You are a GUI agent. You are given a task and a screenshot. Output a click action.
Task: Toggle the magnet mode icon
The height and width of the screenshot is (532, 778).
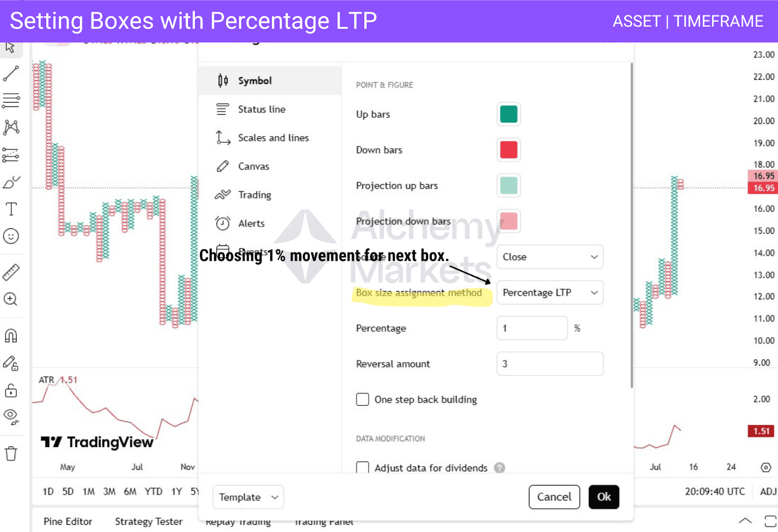[x=11, y=336]
